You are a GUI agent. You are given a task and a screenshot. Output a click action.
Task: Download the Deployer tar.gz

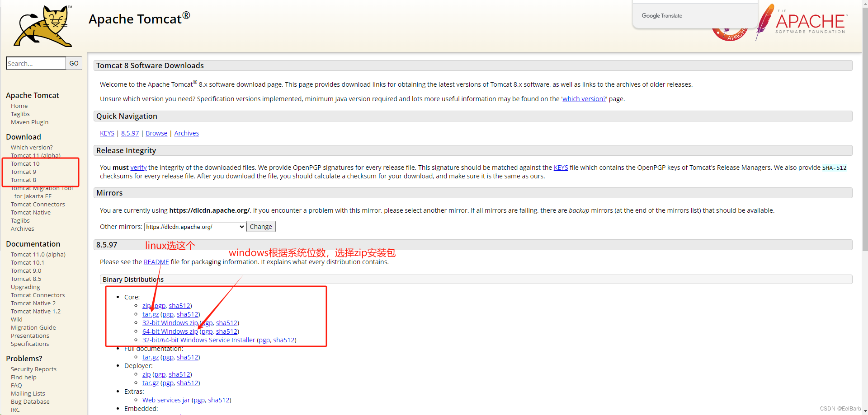click(151, 383)
